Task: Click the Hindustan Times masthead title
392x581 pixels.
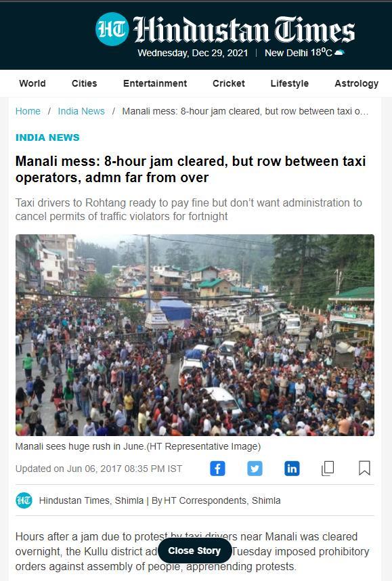Action: [x=244, y=30]
